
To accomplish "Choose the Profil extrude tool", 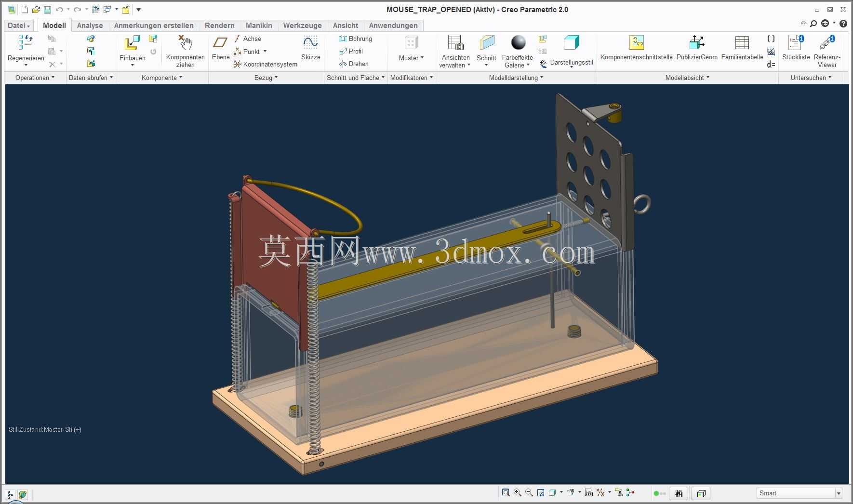I will click(351, 51).
